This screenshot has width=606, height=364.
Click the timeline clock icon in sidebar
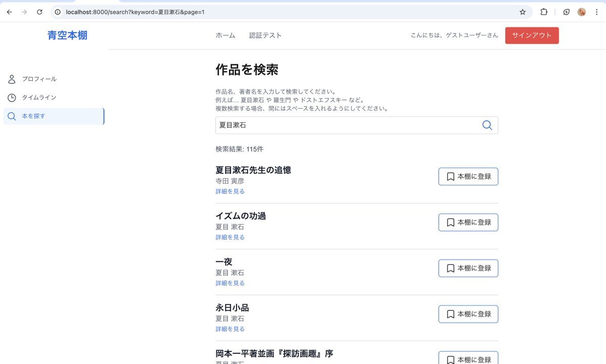[12, 98]
